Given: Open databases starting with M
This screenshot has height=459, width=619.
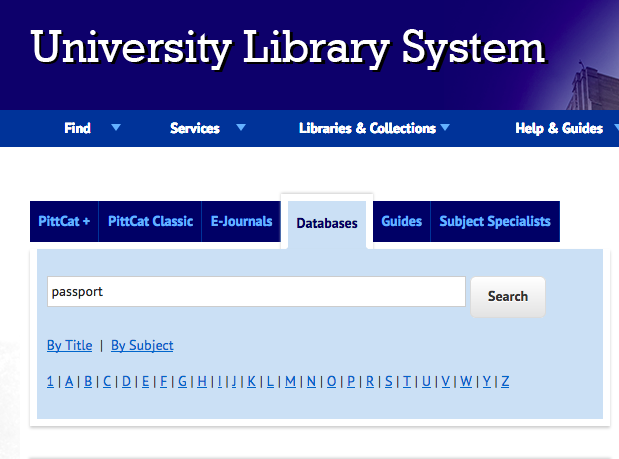Looking at the screenshot, I should pos(291,381).
